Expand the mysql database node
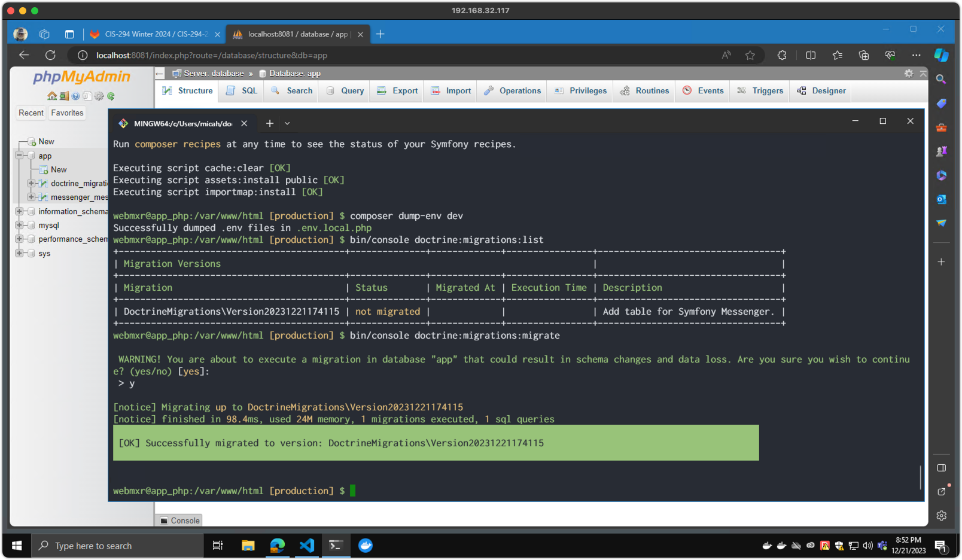 click(x=20, y=226)
